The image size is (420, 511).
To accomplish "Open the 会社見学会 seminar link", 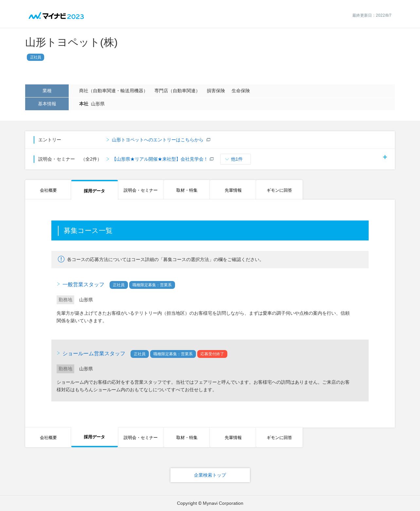I will pos(160,159).
